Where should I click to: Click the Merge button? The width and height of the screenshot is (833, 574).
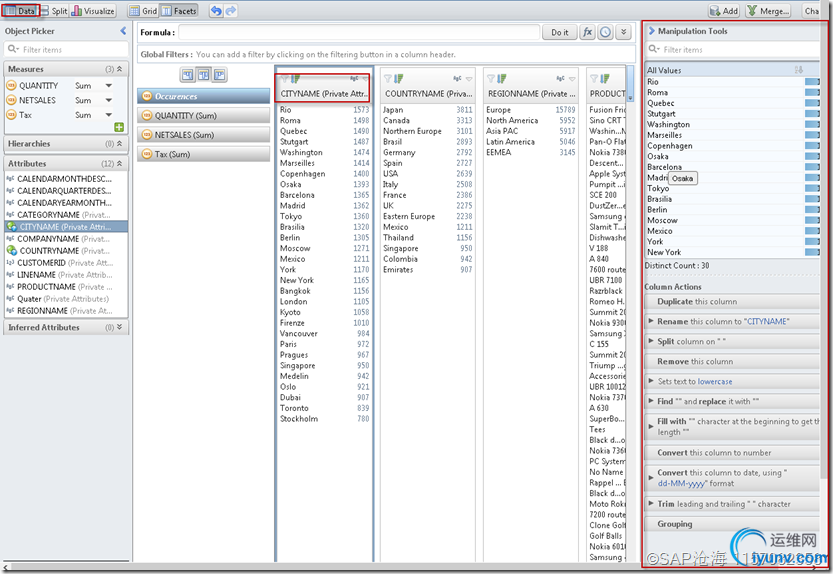[769, 11]
